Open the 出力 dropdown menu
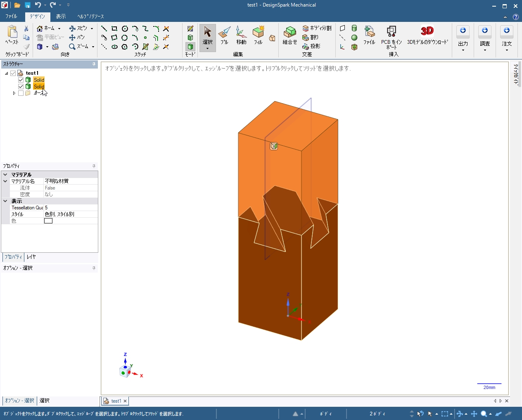This screenshot has width=522, height=420. pos(463,41)
